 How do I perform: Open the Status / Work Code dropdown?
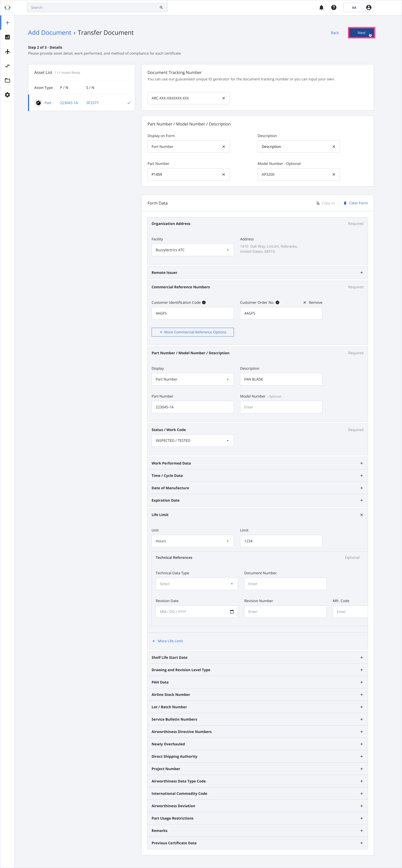coord(193,441)
